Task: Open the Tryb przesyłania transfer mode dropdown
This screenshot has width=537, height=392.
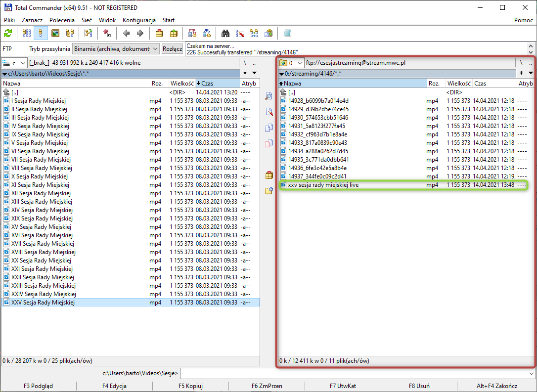Action: 116,49
